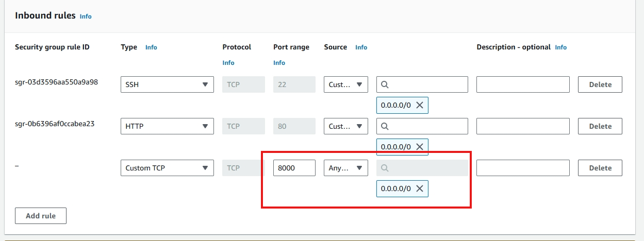Delete the Custom TCP inbound rule
Screen dimensions: 644x241
coord(600,168)
